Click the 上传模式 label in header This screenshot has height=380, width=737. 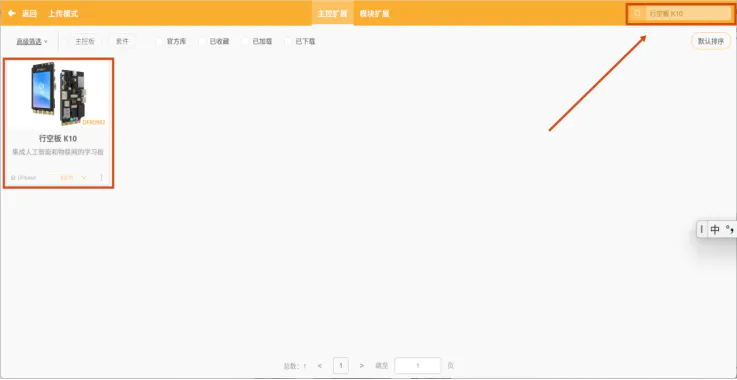tap(63, 14)
